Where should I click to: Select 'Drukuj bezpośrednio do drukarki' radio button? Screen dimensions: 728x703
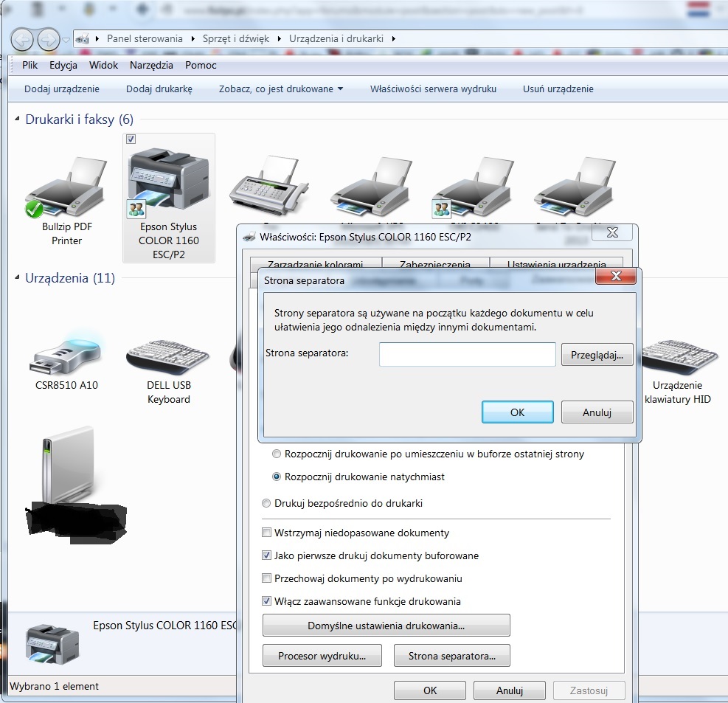(x=266, y=503)
